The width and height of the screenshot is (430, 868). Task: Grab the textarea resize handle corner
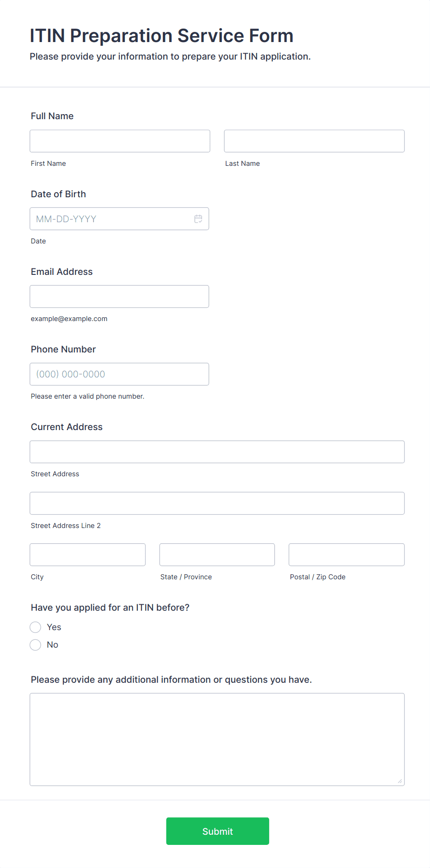click(400, 781)
